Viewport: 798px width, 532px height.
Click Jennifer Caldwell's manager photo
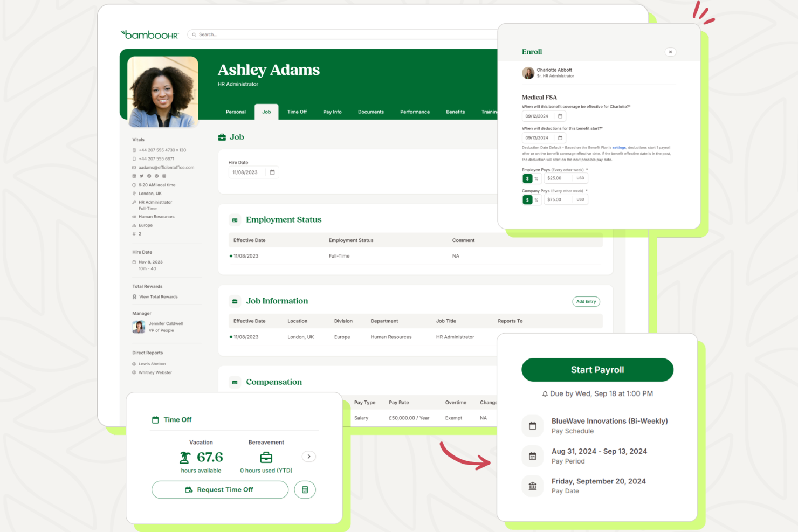(x=139, y=327)
